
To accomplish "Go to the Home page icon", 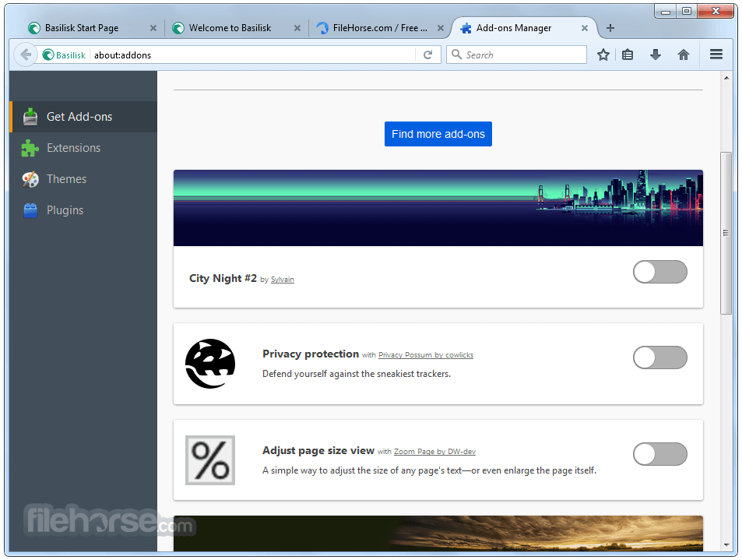I will pyautogui.click(x=684, y=55).
